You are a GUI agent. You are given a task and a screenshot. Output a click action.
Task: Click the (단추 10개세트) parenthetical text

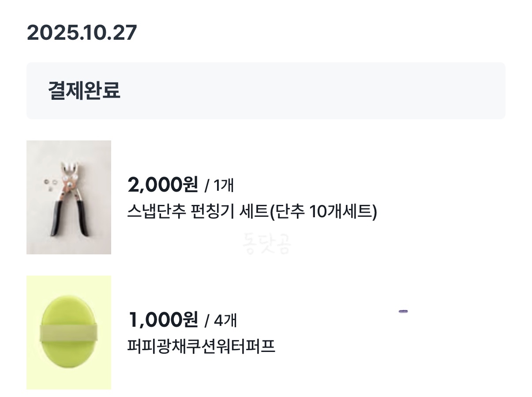[323, 212]
